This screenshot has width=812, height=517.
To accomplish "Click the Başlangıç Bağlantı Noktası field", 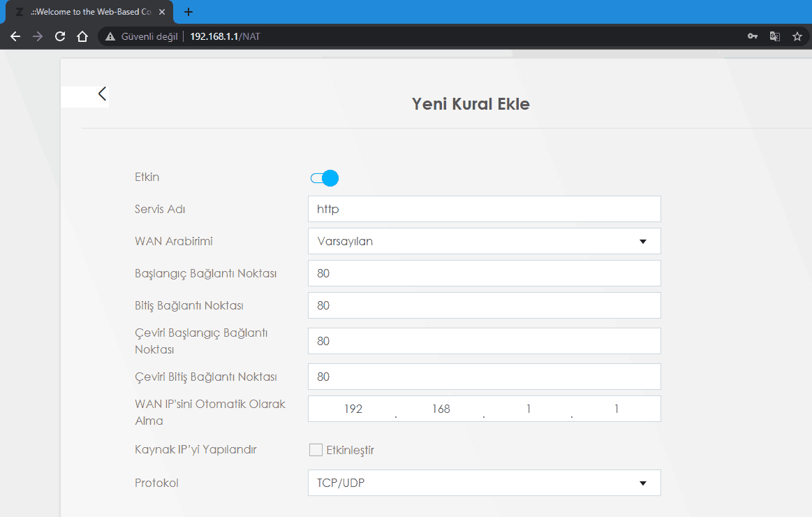I will point(484,273).
